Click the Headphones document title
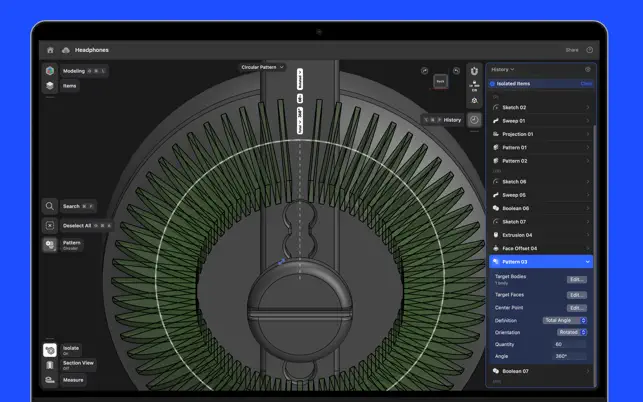 pyautogui.click(x=91, y=50)
